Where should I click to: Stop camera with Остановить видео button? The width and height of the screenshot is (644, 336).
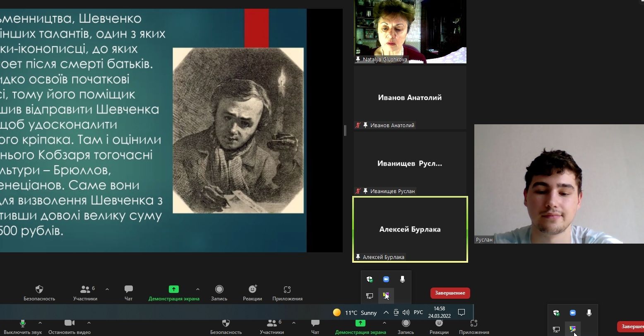click(x=70, y=327)
